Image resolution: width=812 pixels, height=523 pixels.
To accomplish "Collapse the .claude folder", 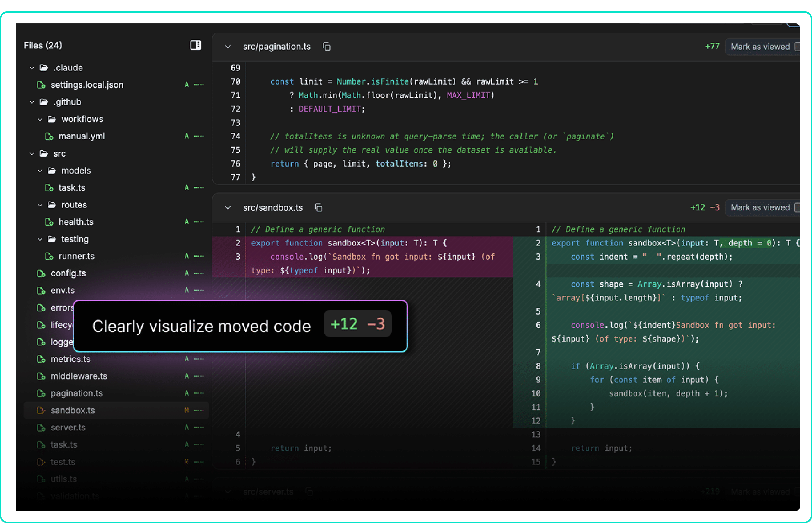I will point(32,68).
